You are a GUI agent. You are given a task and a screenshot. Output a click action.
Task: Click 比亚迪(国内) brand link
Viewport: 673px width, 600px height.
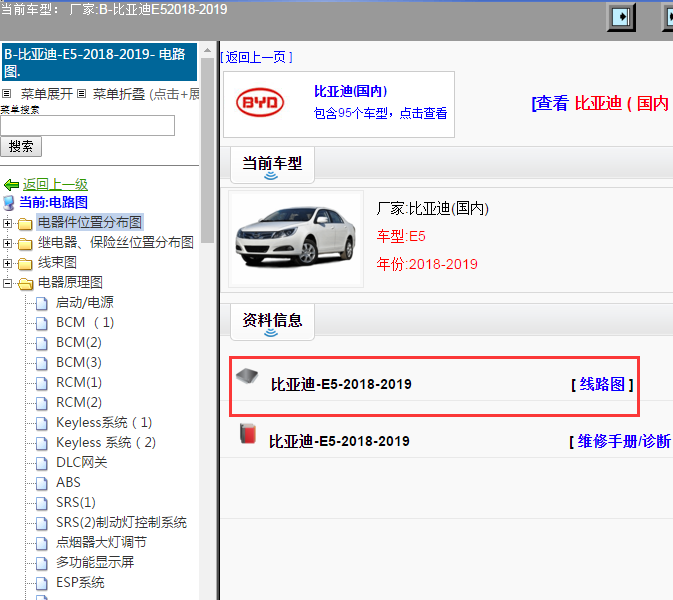350,91
